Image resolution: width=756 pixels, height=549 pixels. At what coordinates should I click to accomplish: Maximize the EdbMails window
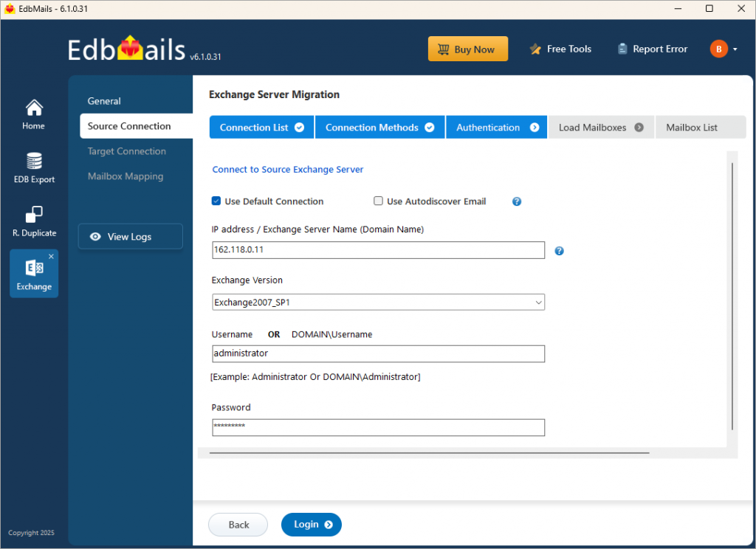709,9
